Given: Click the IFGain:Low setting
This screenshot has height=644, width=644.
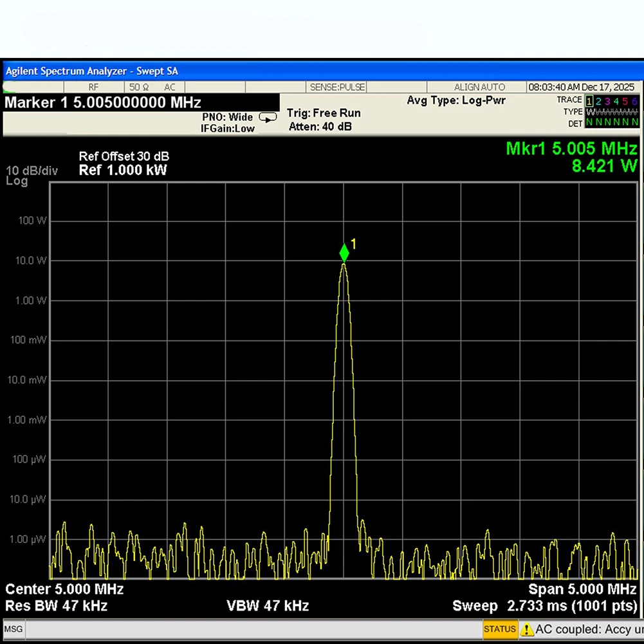Looking at the screenshot, I should (x=228, y=129).
